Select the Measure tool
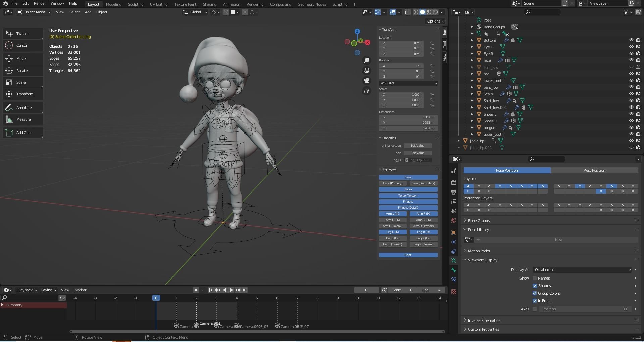644x342 pixels. (23, 119)
